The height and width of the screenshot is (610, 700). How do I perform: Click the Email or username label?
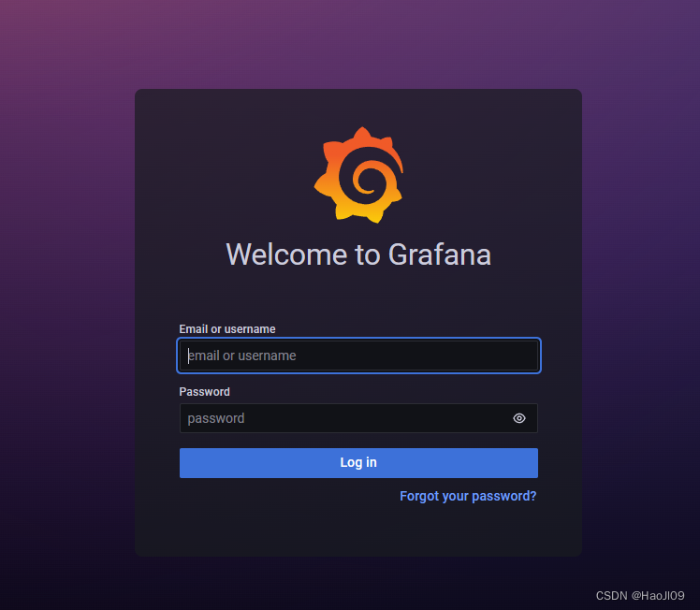point(227,329)
